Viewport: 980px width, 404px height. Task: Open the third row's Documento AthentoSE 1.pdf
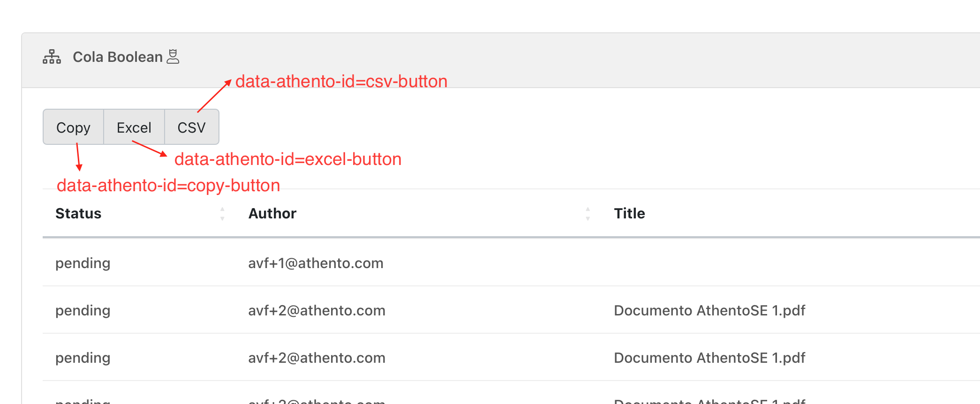(709, 358)
